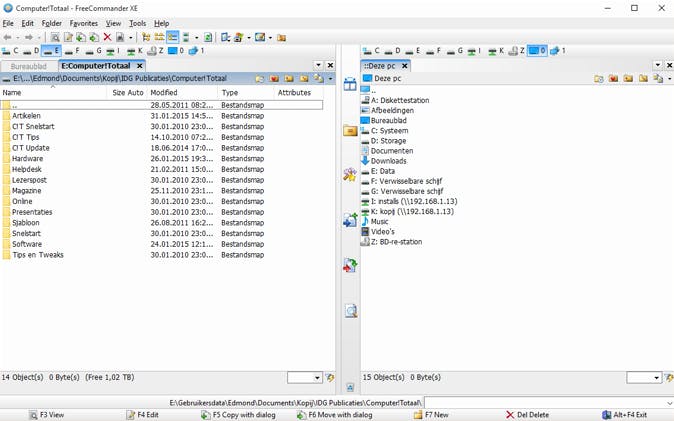
Task: Sort by the Modified column header
Action: click(182, 92)
